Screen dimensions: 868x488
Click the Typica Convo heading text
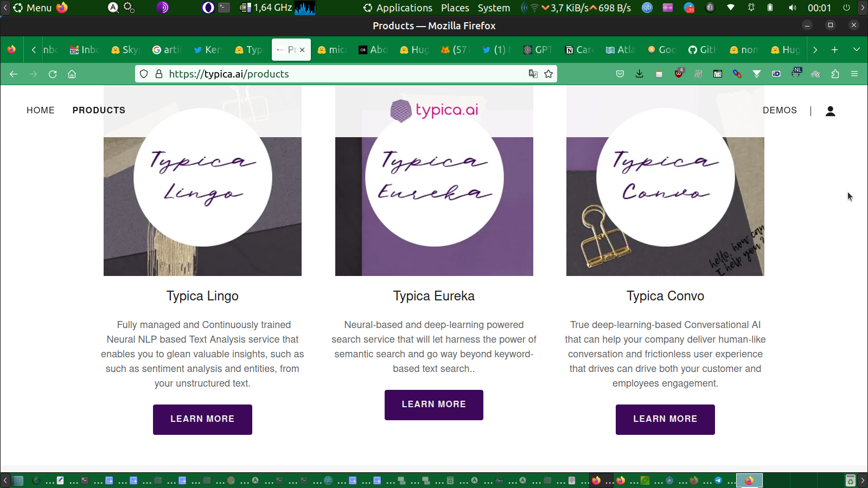pos(665,296)
